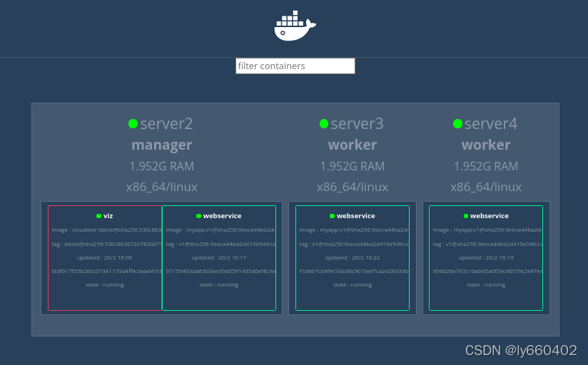Click the v1@sha256 tag line on server2
Image resolution: width=588 pixels, height=365 pixels.
220,244
